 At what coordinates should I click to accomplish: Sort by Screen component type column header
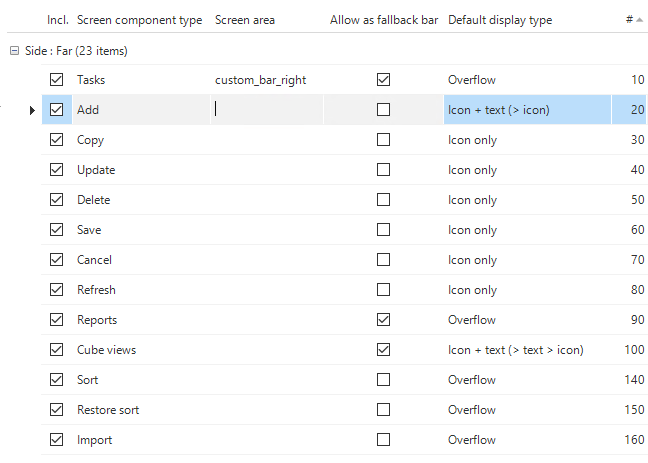pyautogui.click(x=140, y=20)
